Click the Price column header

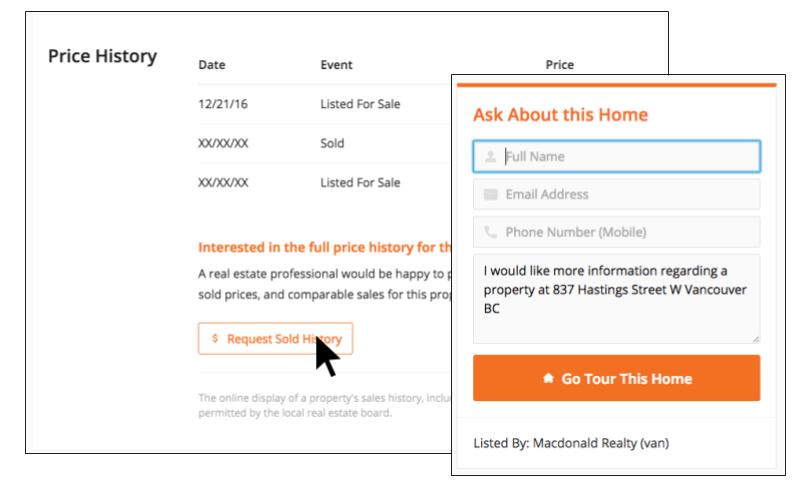[560, 65]
